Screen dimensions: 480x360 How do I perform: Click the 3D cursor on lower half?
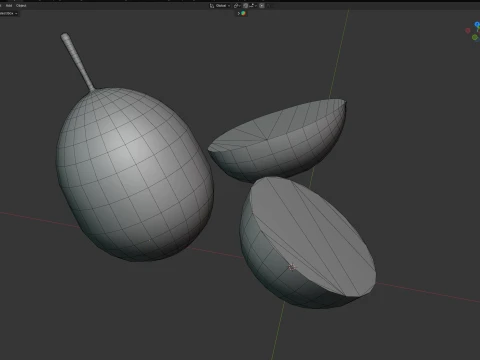[x=292, y=267]
